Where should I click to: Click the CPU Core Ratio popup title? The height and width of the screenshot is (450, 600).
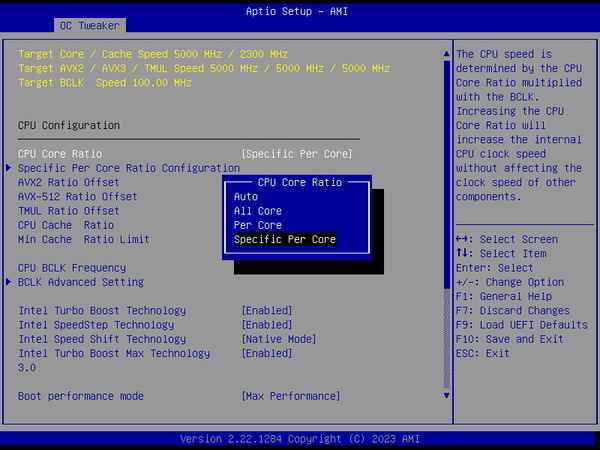point(300,182)
